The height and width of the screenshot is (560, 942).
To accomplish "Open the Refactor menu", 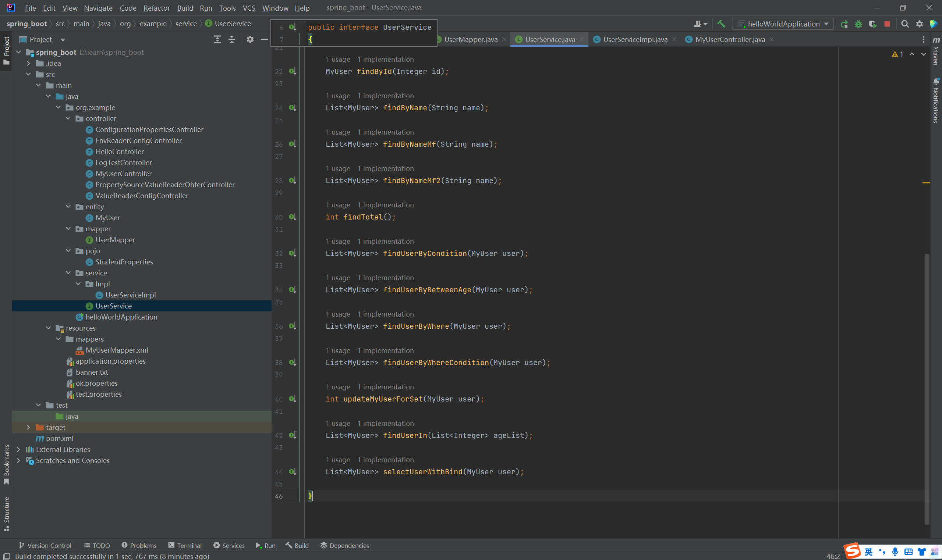I will [x=156, y=8].
